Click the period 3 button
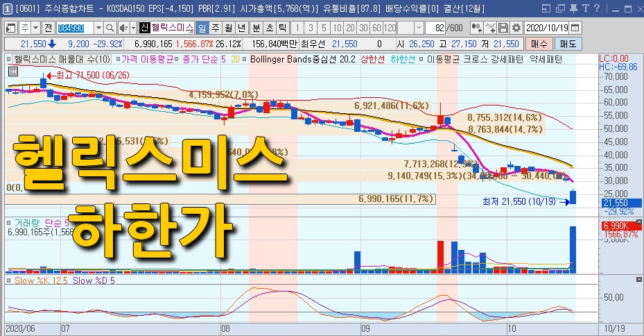644x336 pixels. [x=311, y=28]
